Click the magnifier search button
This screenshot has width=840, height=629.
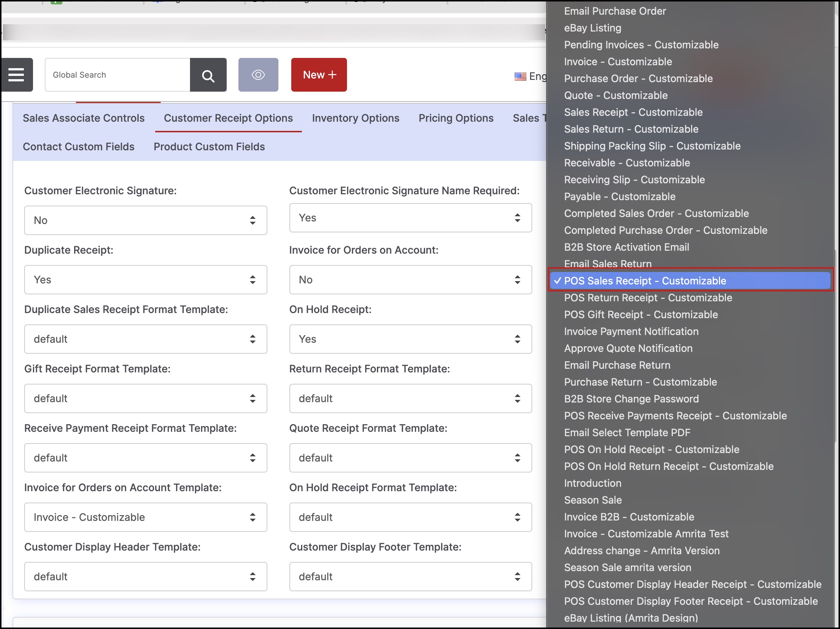point(208,75)
